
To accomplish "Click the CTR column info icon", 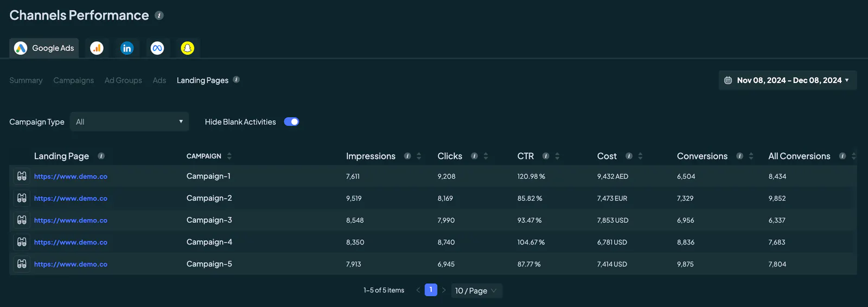I will tap(546, 156).
